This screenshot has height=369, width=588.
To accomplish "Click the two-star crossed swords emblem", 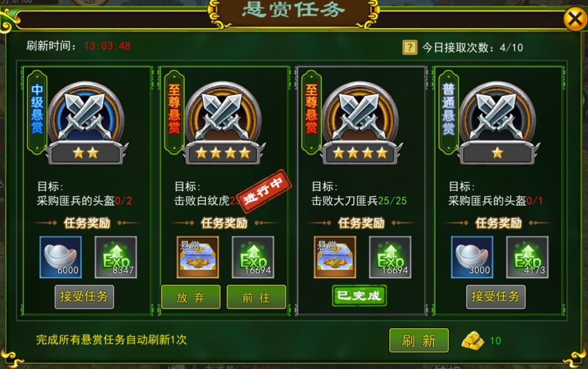I will click(x=86, y=123).
